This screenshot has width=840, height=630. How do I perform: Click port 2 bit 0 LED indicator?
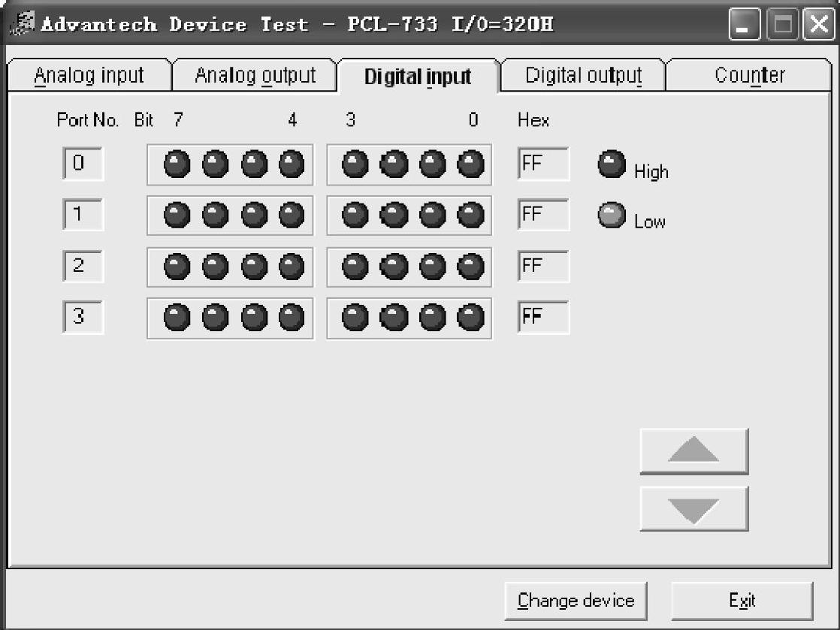(471, 267)
